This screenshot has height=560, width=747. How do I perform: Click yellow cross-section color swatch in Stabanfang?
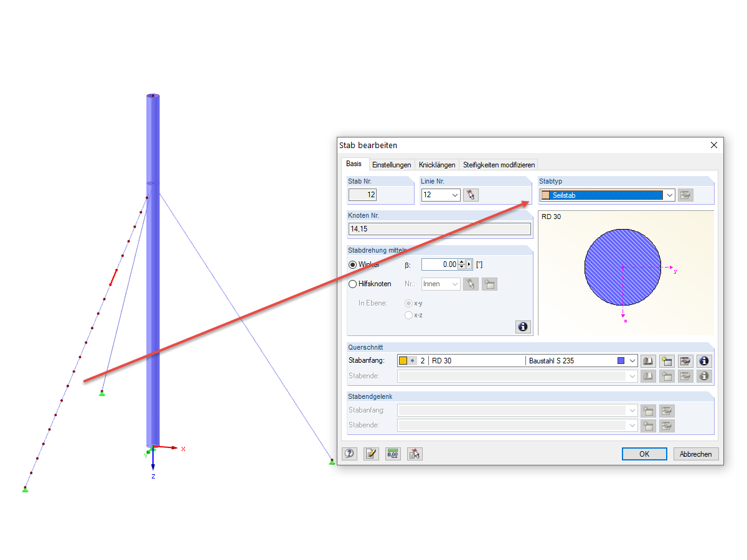click(x=403, y=361)
